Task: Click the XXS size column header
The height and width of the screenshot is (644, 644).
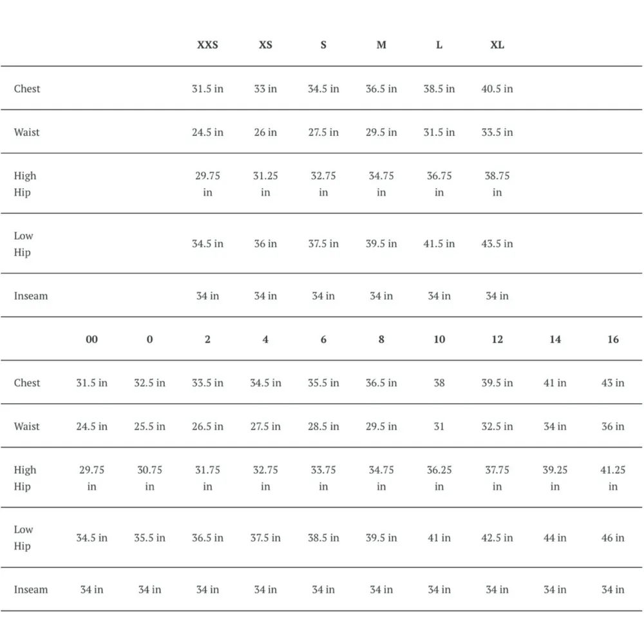Action: (207, 45)
